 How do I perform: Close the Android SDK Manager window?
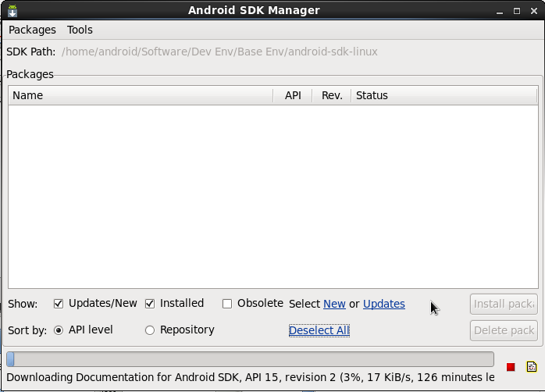tap(532, 11)
